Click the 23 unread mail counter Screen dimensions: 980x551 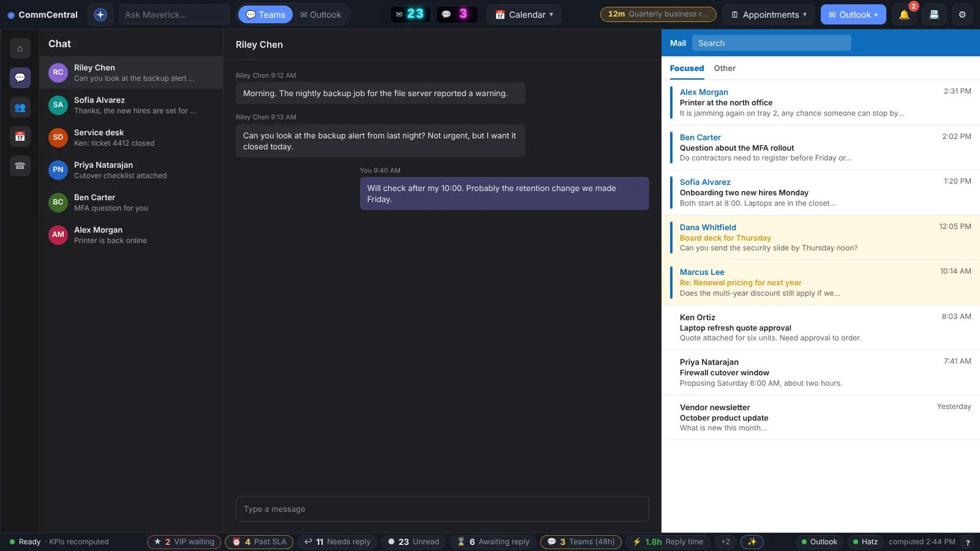pos(410,14)
